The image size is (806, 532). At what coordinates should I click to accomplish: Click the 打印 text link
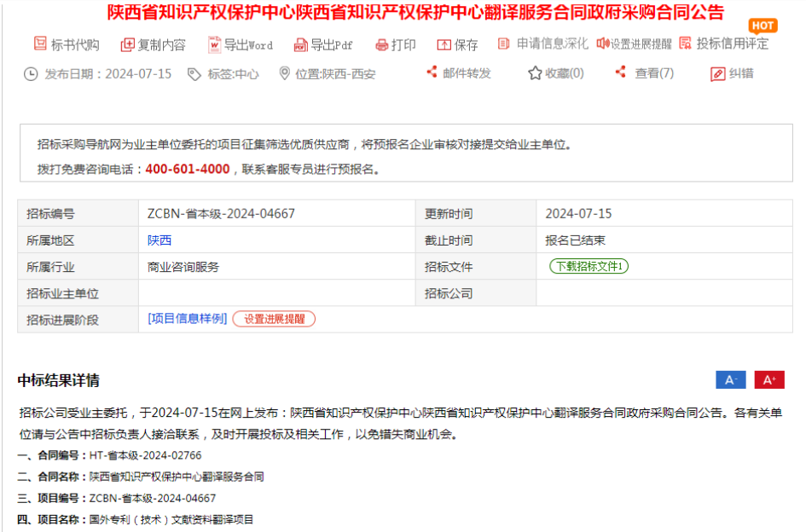(403, 45)
